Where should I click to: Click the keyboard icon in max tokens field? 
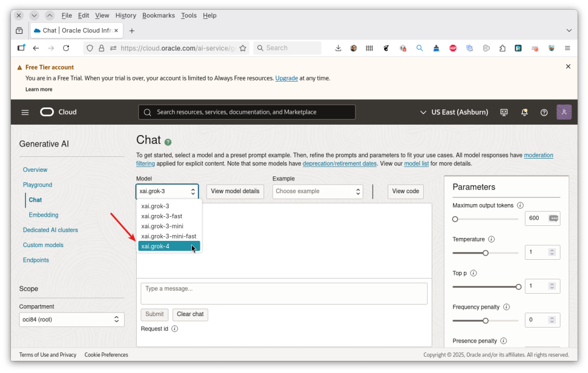click(x=554, y=218)
